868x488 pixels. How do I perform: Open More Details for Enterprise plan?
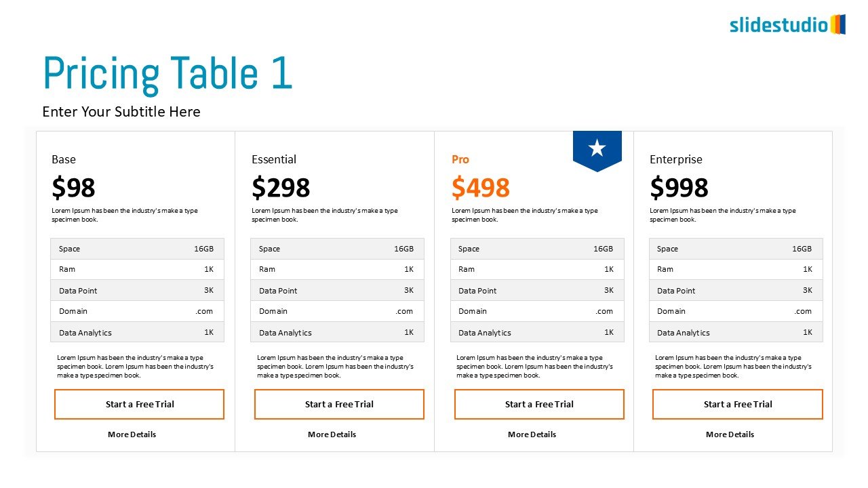(x=730, y=434)
